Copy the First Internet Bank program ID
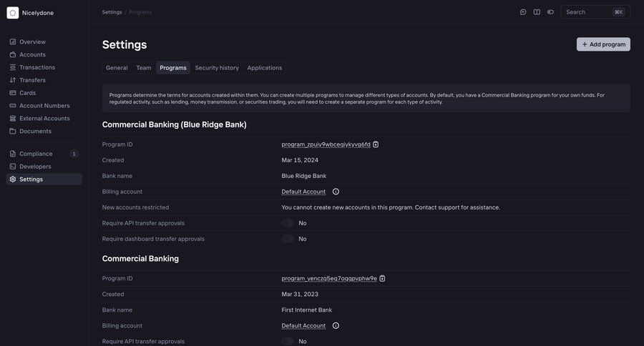Viewport: 644px width, 346px height. [382, 278]
